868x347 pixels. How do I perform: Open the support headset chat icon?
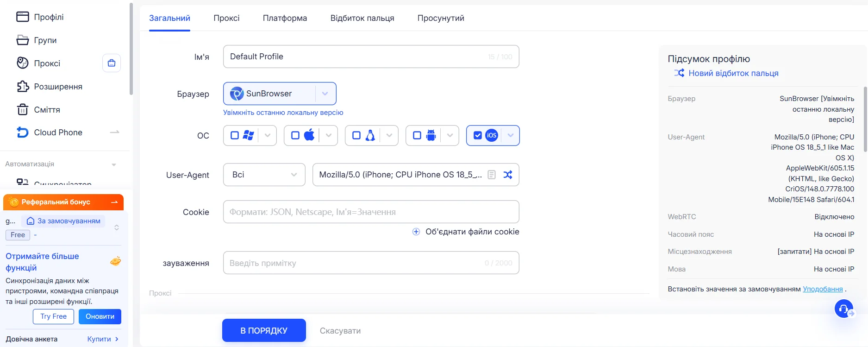pyautogui.click(x=844, y=309)
